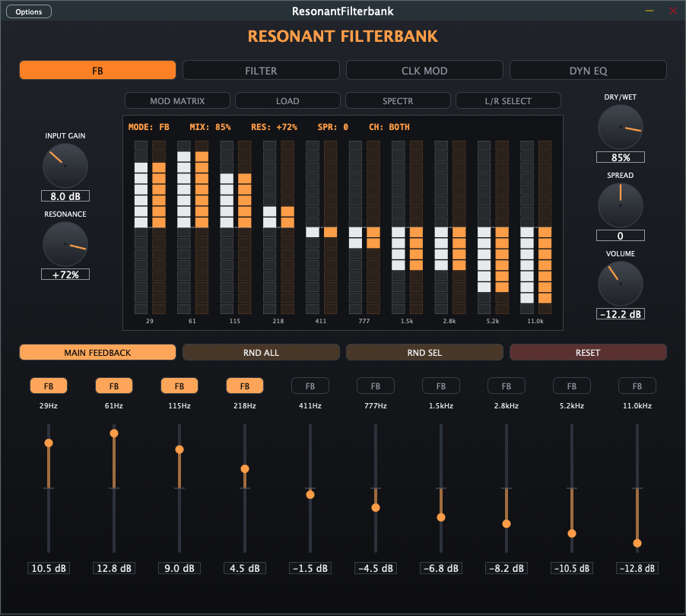Edit the 10.5 dB band gain field
The image size is (686, 616).
click(49, 568)
